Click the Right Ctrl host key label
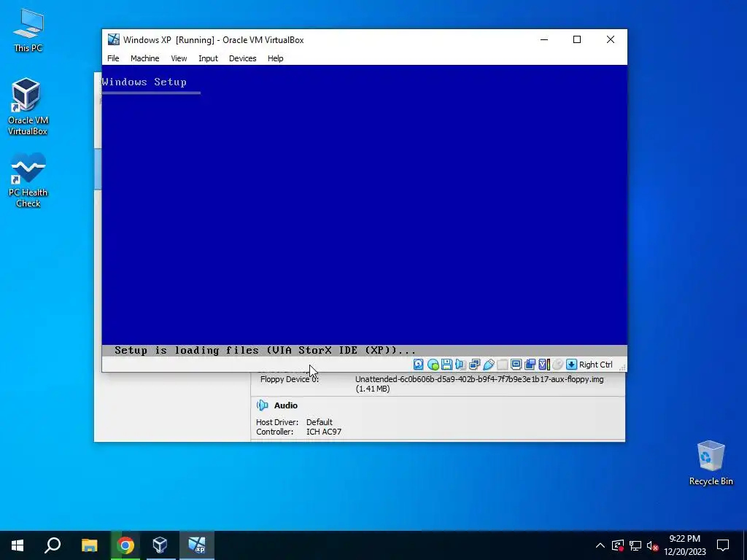This screenshot has height=560, width=747. (595, 365)
